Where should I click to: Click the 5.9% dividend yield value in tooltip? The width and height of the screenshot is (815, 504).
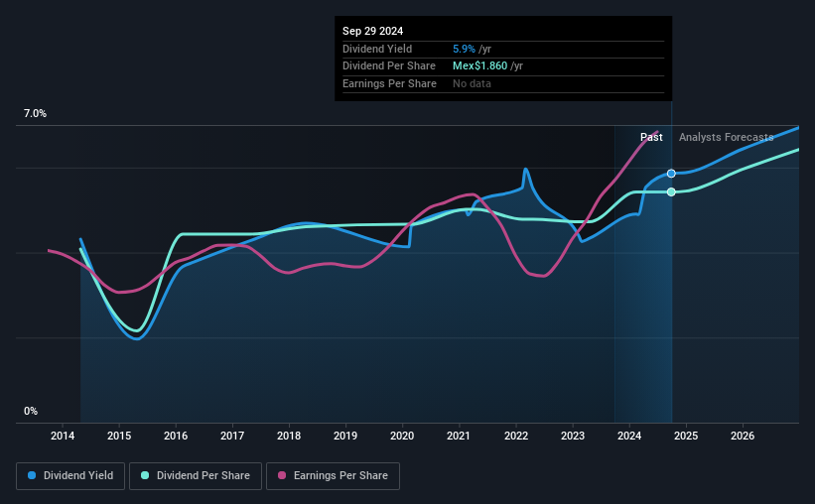tap(464, 49)
